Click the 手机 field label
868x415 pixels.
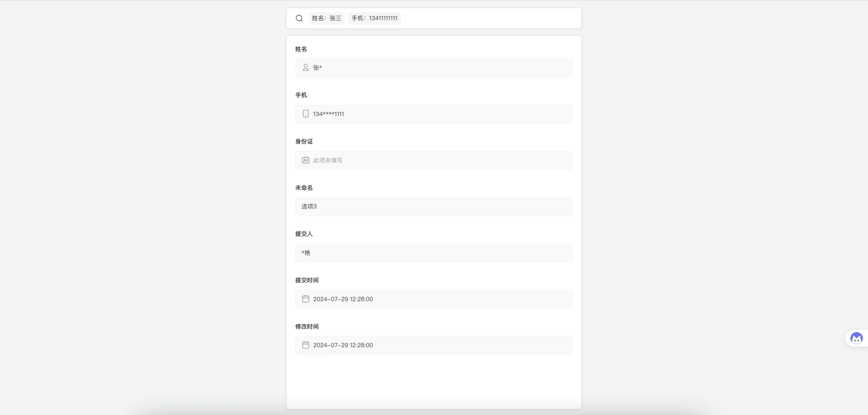click(301, 95)
